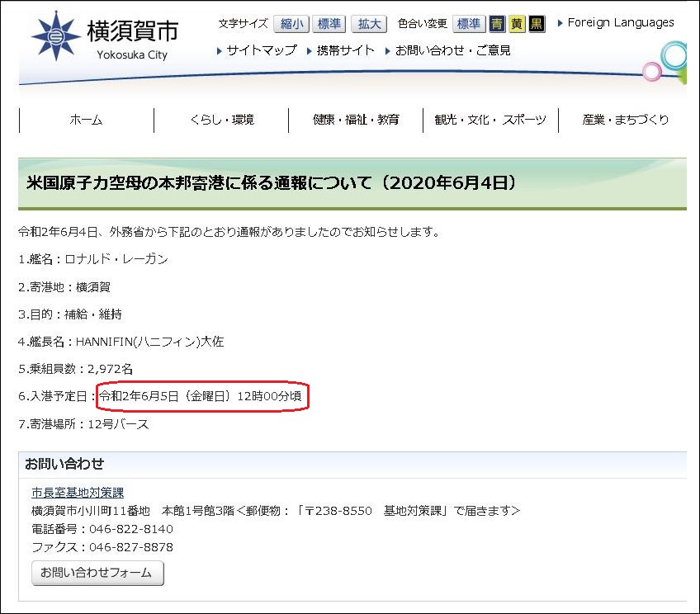The image size is (700, 614).
Task: Enlarge text size with 拡大 button
Action: tap(369, 24)
